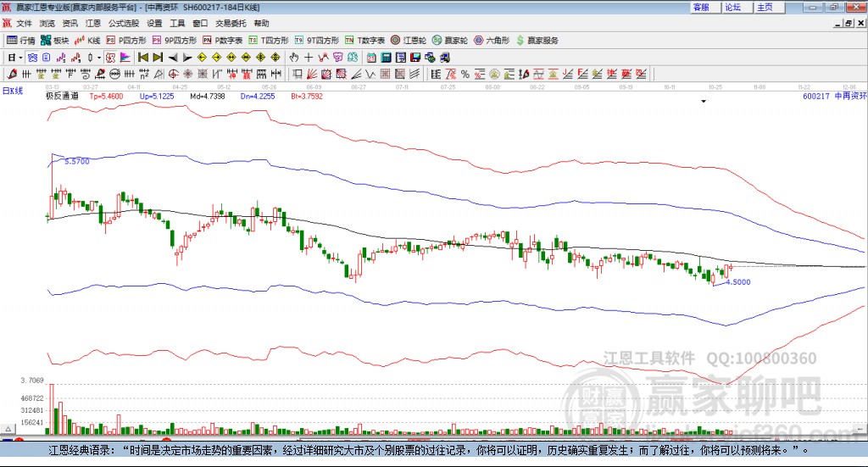The height and width of the screenshot is (467, 868).
Task: Click the up-triangle expander at volume panel corner
Action: pos(8,429)
